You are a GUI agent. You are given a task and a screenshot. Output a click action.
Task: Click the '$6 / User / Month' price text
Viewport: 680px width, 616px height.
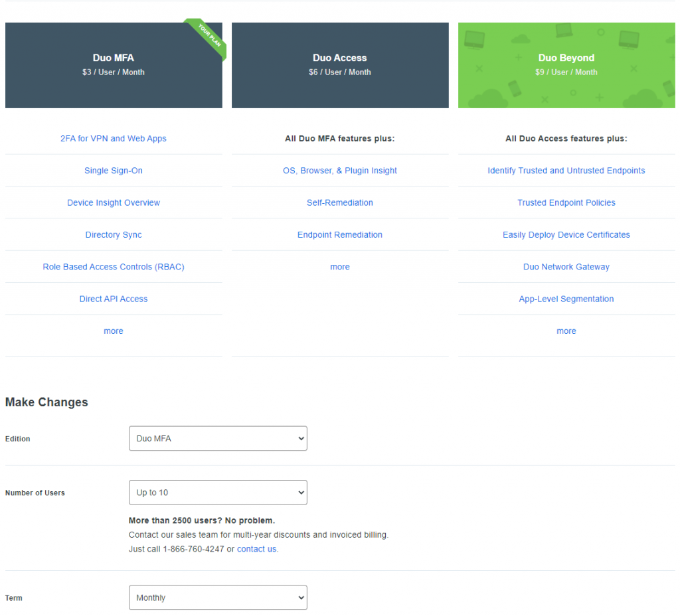tap(340, 72)
